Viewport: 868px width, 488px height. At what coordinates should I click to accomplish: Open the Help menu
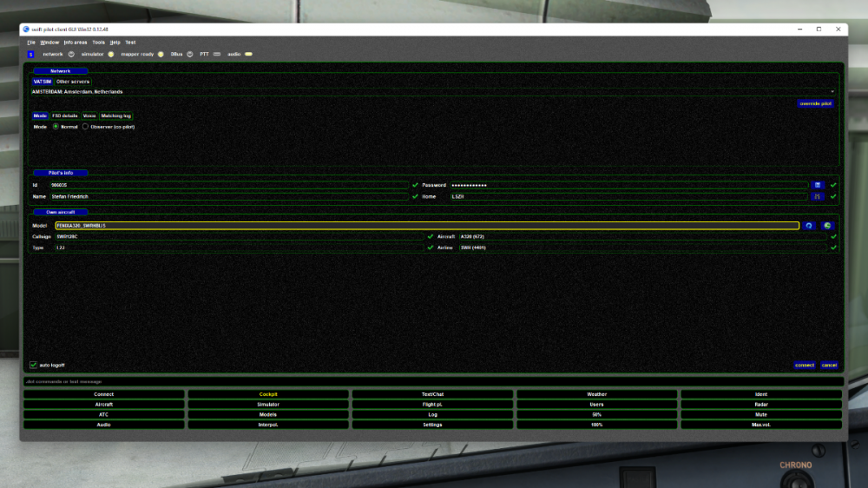point(115,42)
